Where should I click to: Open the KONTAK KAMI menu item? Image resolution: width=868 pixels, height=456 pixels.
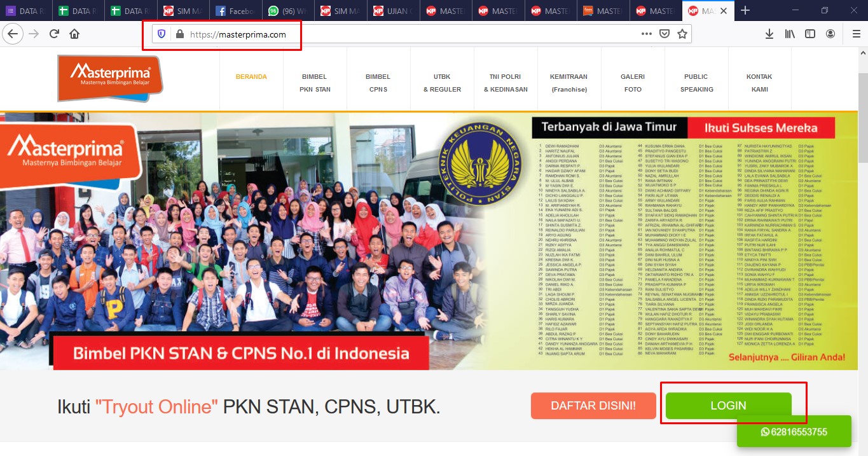[760, 83]
